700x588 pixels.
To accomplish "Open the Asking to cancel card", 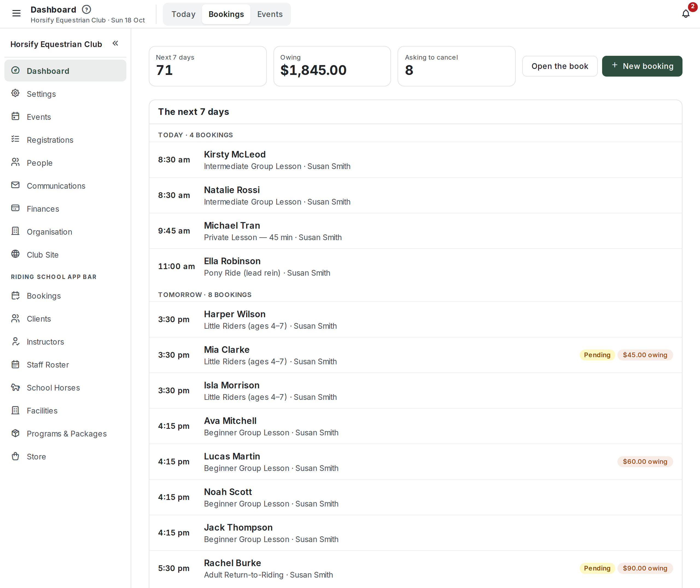I will click(456, 66).
